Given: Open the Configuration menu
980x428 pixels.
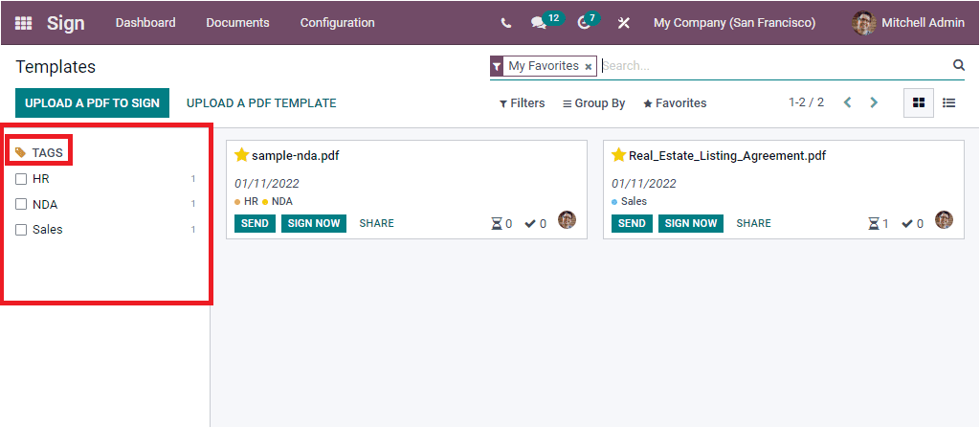Looking at the screenshot, I should click(x=338, y=23).
